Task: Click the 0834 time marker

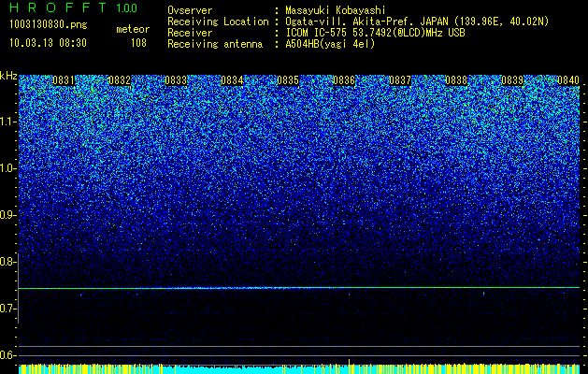Action: point(232,80)
